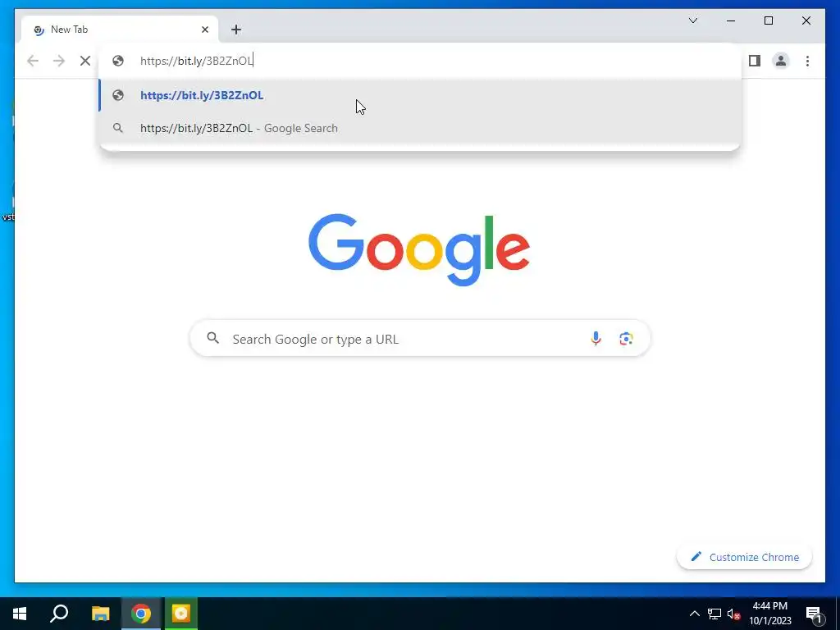This screenshot has width=840, height=630.
Task: Click the Google search box on the page
Action: pos(420,339)
